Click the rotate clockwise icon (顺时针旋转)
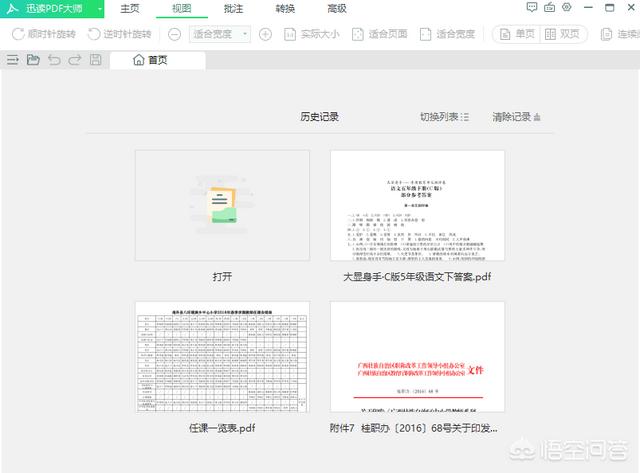The height and width of the screenshot is (473, 640). point(18,34)
